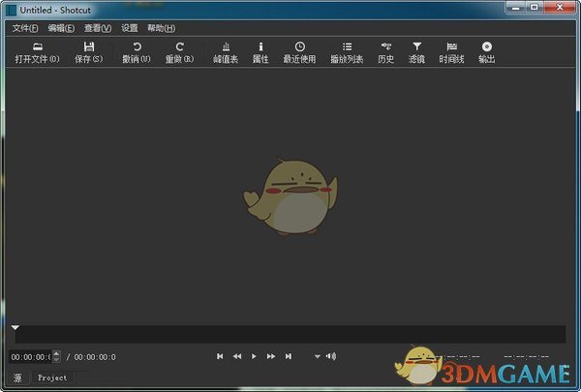The image size is (581, 392).
Task: Switch to the Project tab
Action: [52, 377]
